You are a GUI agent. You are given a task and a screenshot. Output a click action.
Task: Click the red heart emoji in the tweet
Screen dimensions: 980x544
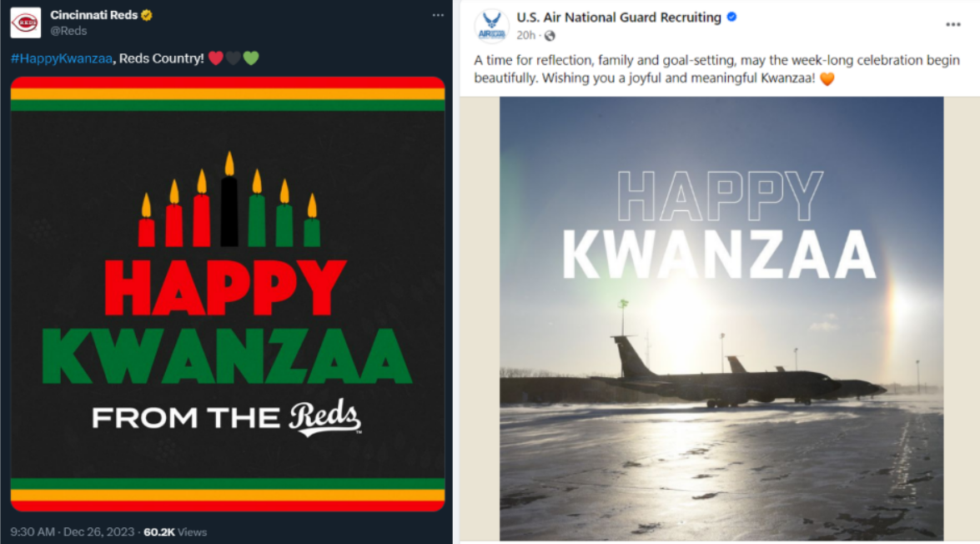coord(216,58)
